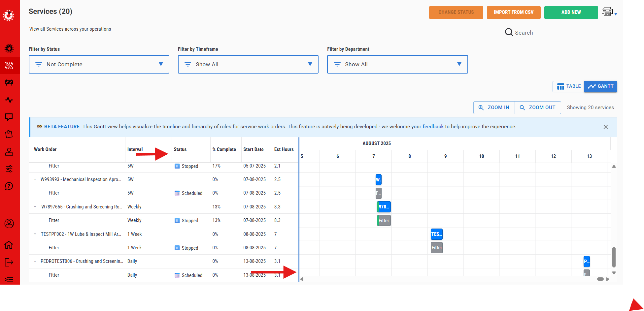Click the scroll-down arrow on Gantt chart
644x311 pixels.
click(x=614, y=273)
